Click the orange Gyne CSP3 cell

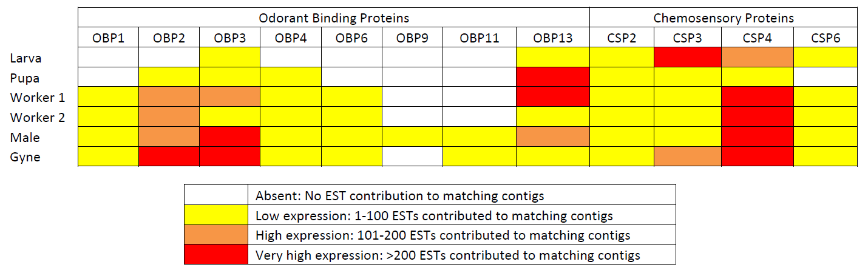[x=688, y=157]
